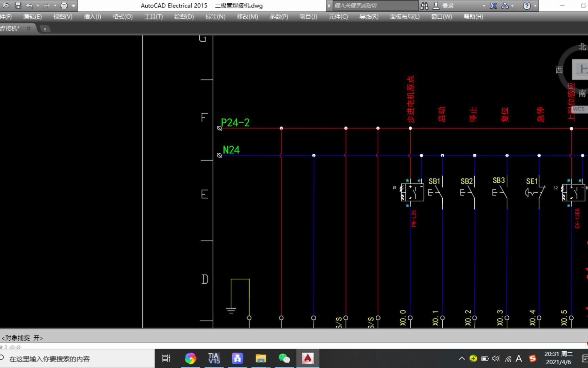Click the Open folder icon in quick access toolbar
The height and width of the screenshot is (368, 588).
click(6, 5)
